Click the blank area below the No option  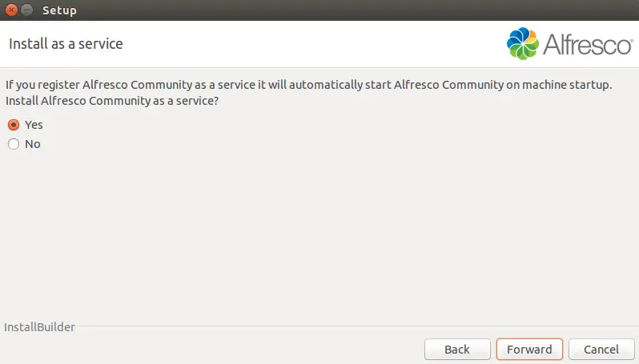click(318, 232)
